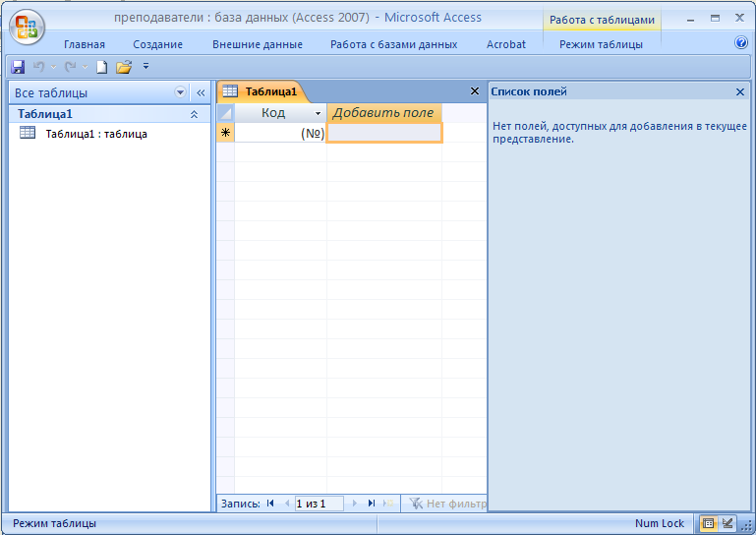Close the Таблица1 table window

click(x=475, y=91)
